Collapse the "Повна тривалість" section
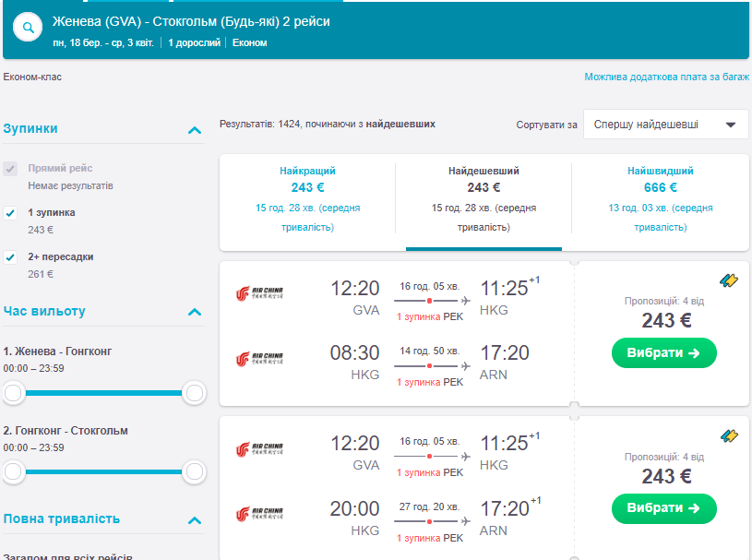This screenshot has height=560, width=752. tap(194, 520)
